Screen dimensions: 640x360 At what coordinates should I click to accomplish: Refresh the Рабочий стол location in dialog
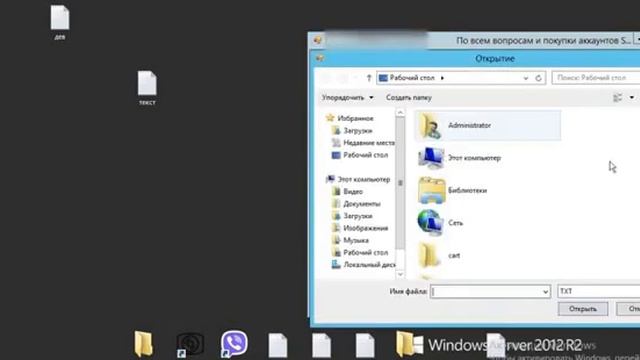pyautogui.click(x=538, y=78)
